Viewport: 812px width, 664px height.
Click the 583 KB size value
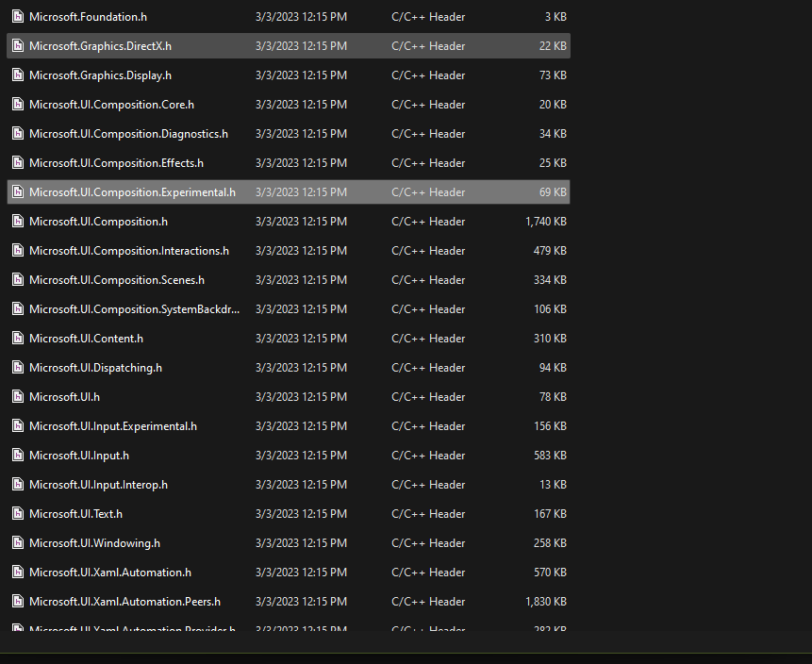point(550,456)
